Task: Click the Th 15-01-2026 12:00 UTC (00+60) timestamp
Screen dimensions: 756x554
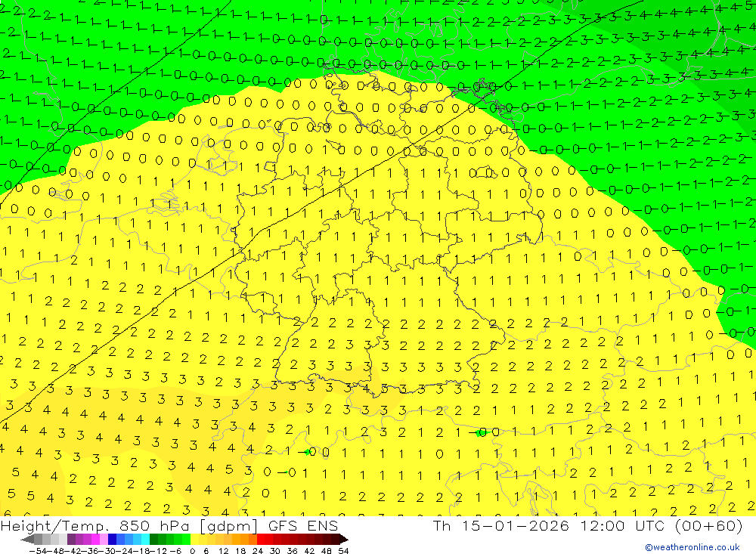Action: pyautogui.click(x=587, y=525)
